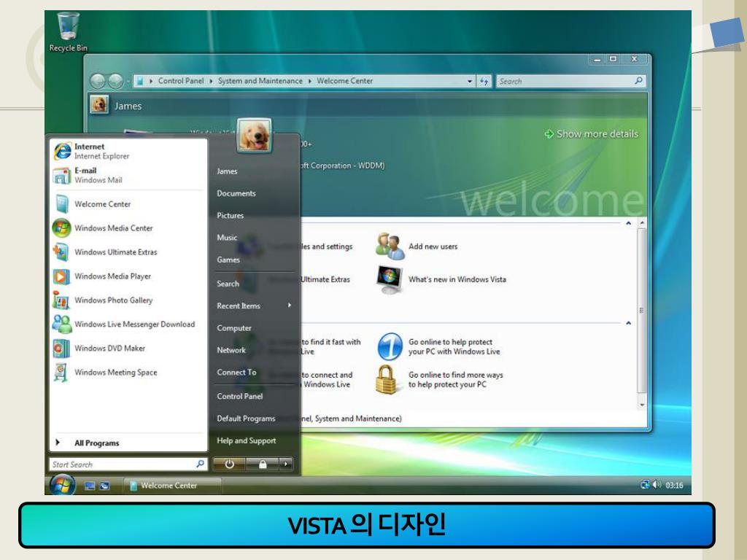Expand breadcrumb arrow after Control Panel
The image size is (747, 560).
coord(211,82)
